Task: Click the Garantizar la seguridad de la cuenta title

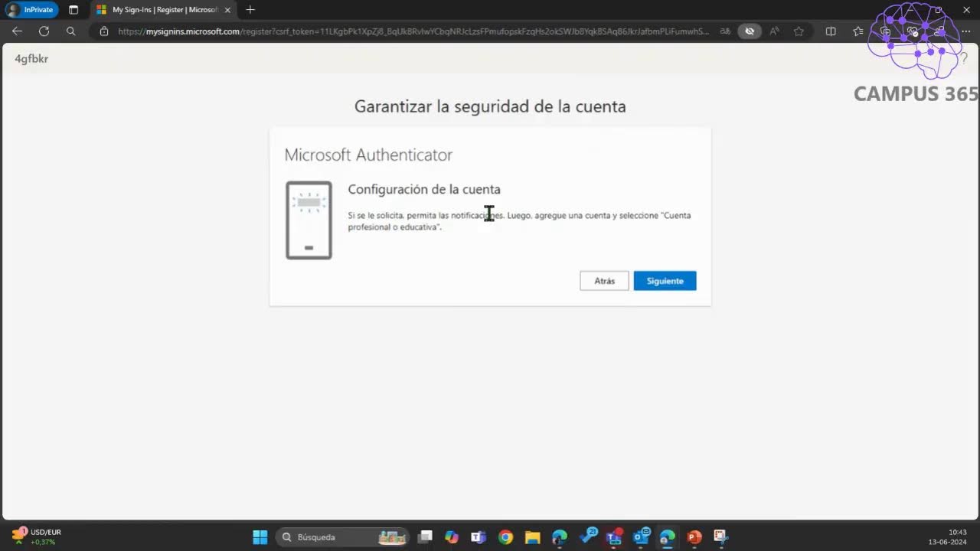Action: (x=490, y=106)
